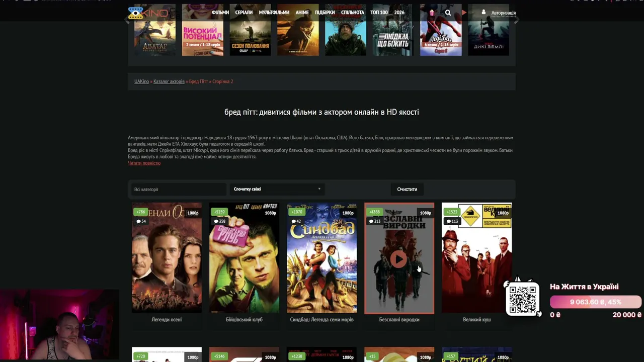Image resolution: width=644 pixels, height=362 pixels.
Task: Click the Авторизація login link
Action: click(503, 13)
